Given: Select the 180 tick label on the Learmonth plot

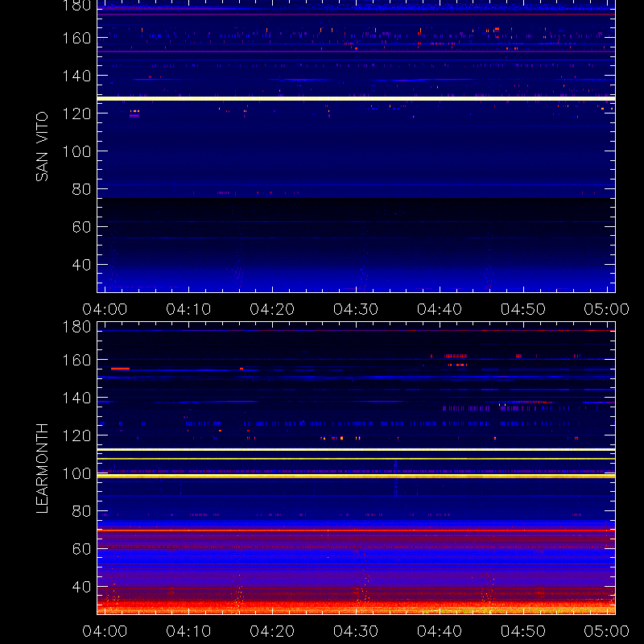Looking at the screenshot, I should coord(76,327).
